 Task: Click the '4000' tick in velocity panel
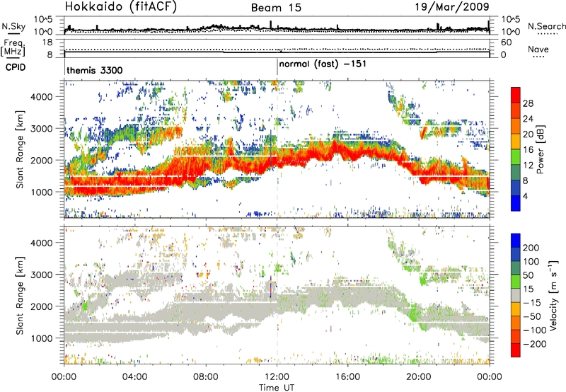[x=41, y=243]
